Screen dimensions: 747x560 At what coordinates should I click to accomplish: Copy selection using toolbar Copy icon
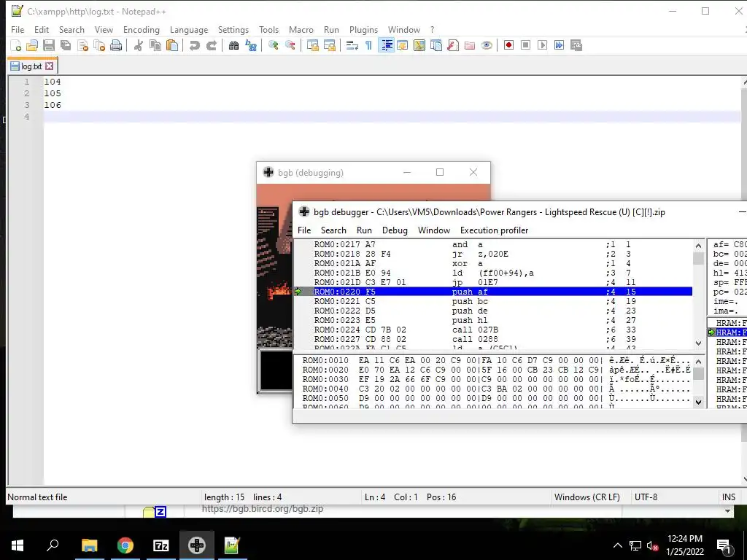click(155, 45)
